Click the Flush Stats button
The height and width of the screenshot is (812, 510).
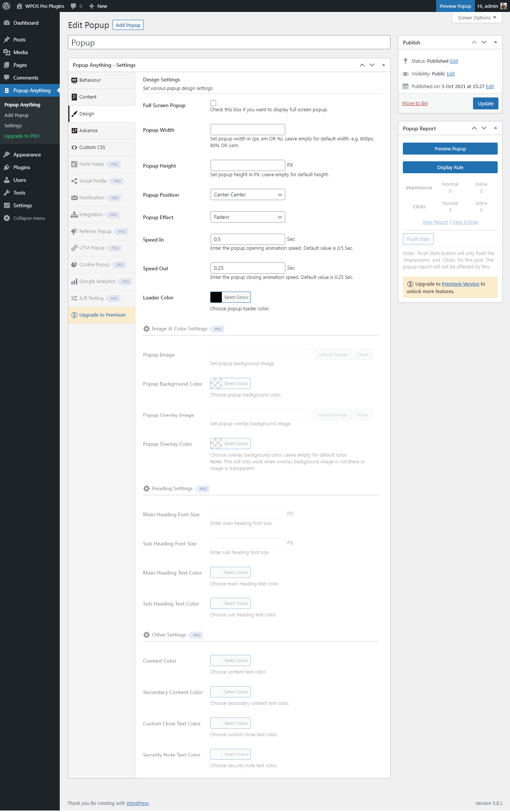coord(418,239)
